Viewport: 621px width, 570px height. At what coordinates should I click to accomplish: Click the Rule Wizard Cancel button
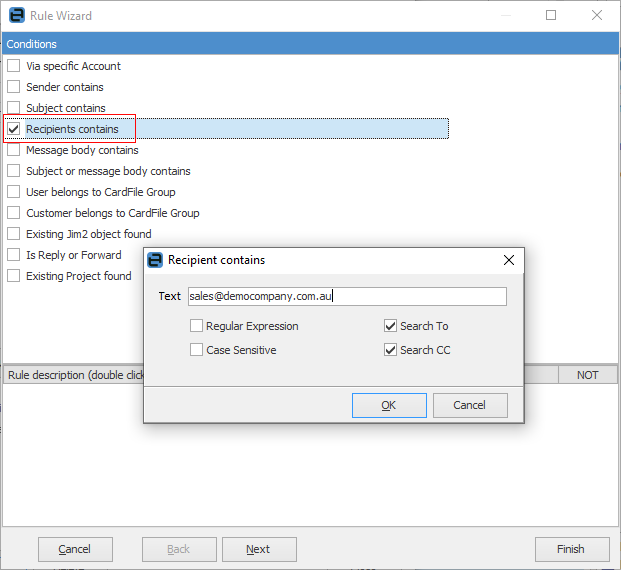click(75, 549)
